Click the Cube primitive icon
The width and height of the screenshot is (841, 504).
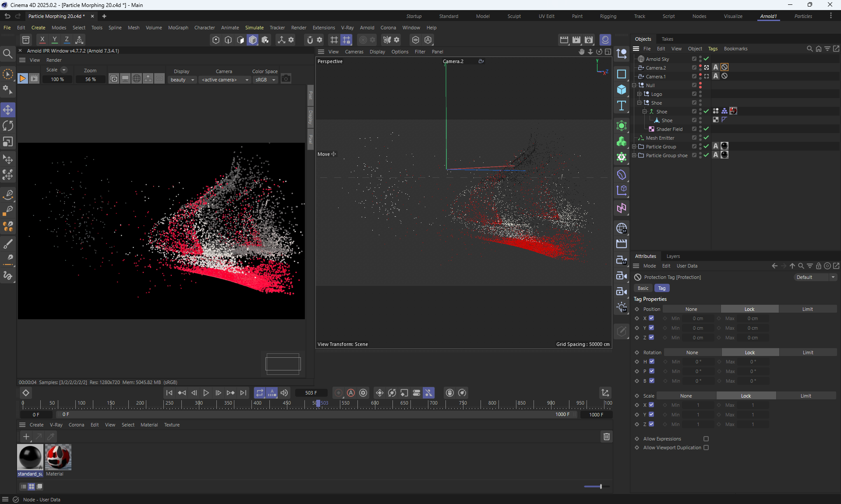coord(621,90)
